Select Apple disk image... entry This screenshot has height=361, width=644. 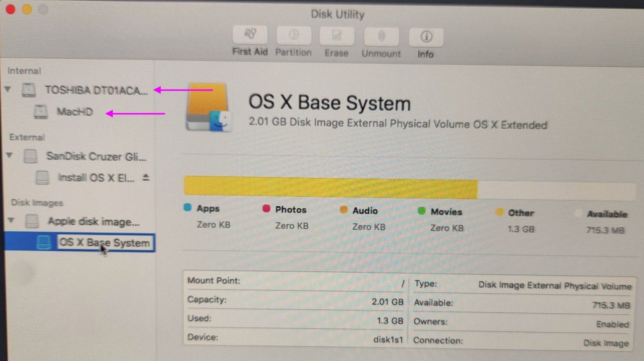94,222
